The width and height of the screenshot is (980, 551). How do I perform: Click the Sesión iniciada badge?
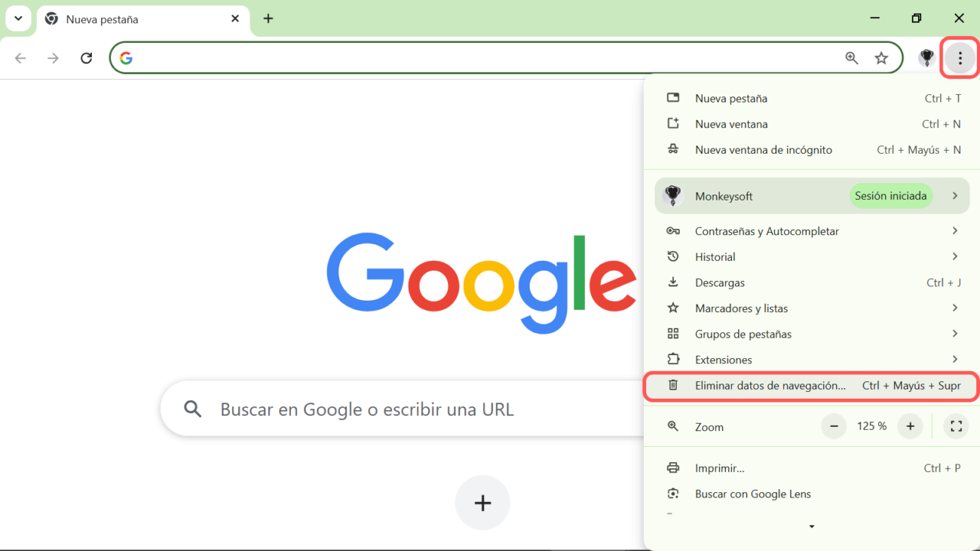(x=891, y=196)
